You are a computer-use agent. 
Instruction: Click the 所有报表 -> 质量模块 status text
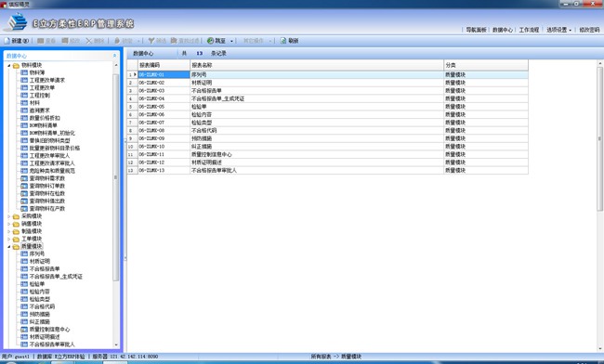[335, 357]
